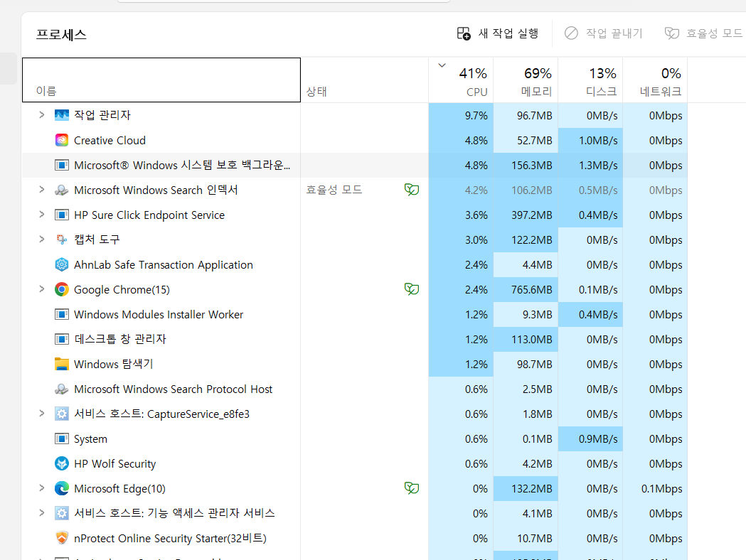This screenshot has height=560, width=746.
Task: Expand the Google Chrome(15) process group
Action: coord(41,289)
